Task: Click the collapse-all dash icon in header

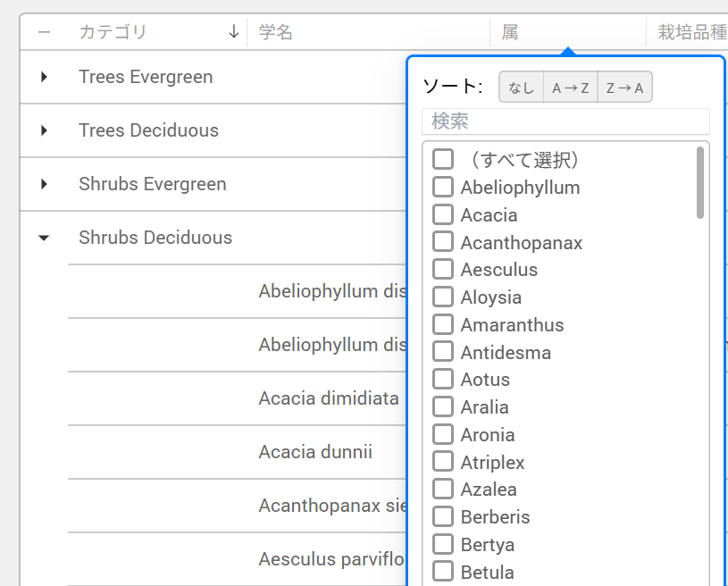Action: click(44, 32)
